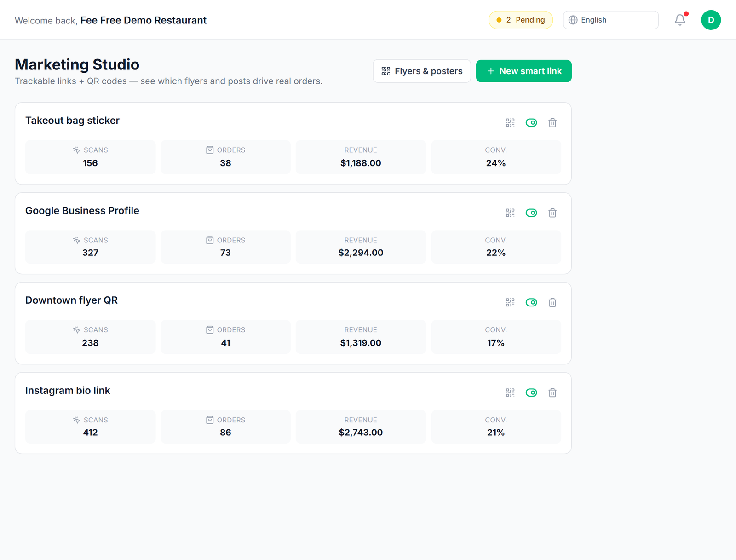The image size is (736, 560).
Task: Click the 86 orders value
Action: coord(225,433)
